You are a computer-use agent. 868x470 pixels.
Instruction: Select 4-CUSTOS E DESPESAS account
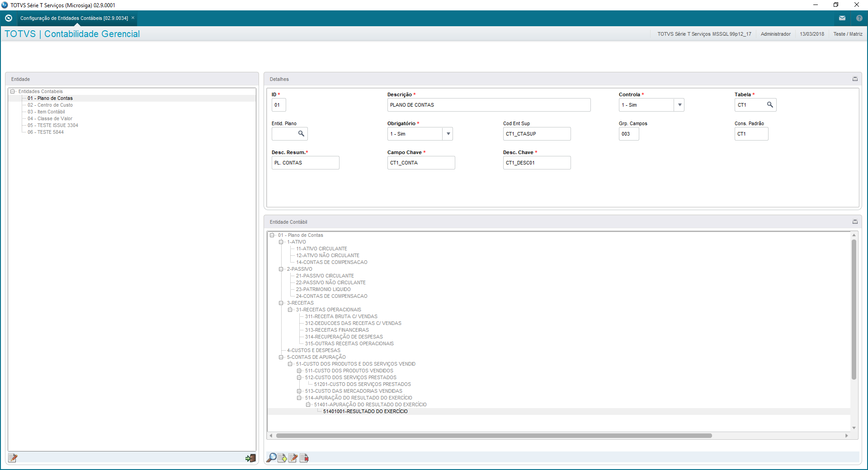[313, 350]
